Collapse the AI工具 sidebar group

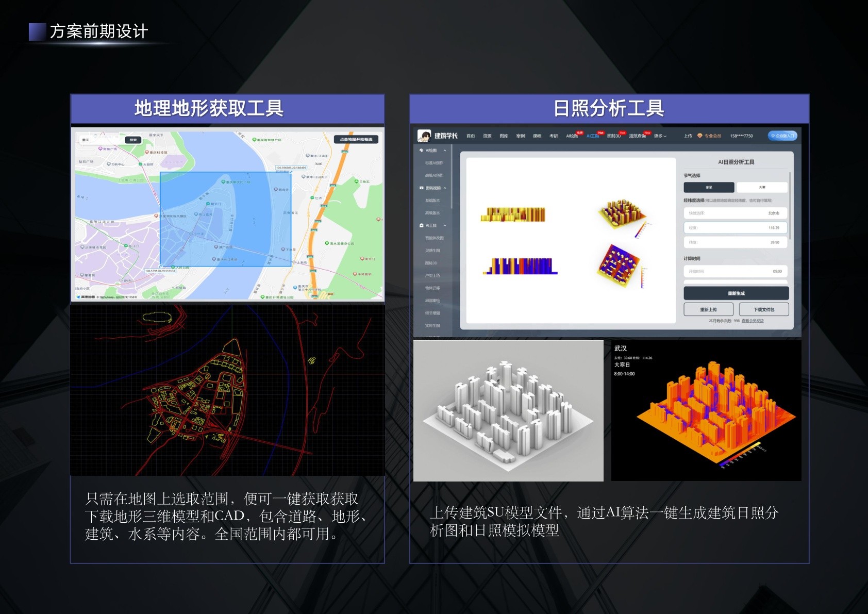coord(445,226)
